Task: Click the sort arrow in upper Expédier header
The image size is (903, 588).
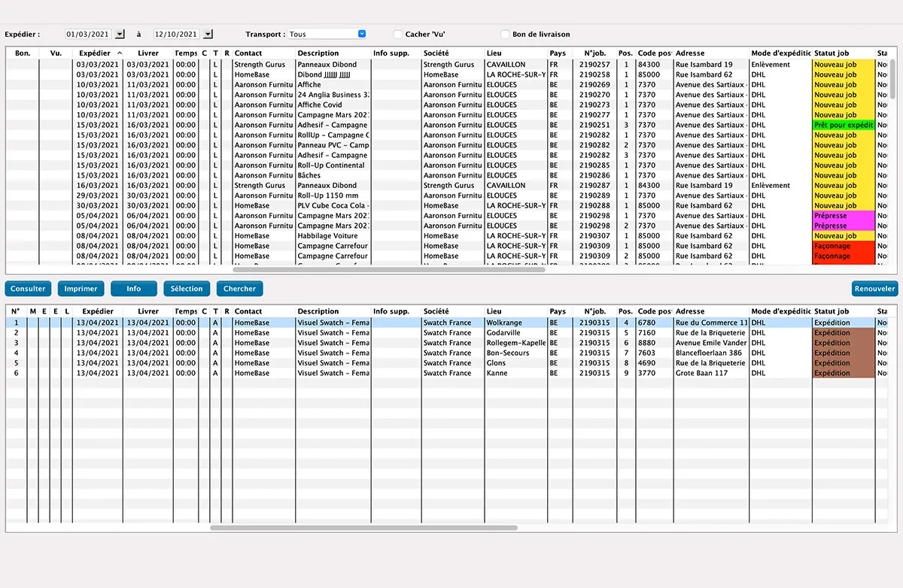Action: [120, 53]
